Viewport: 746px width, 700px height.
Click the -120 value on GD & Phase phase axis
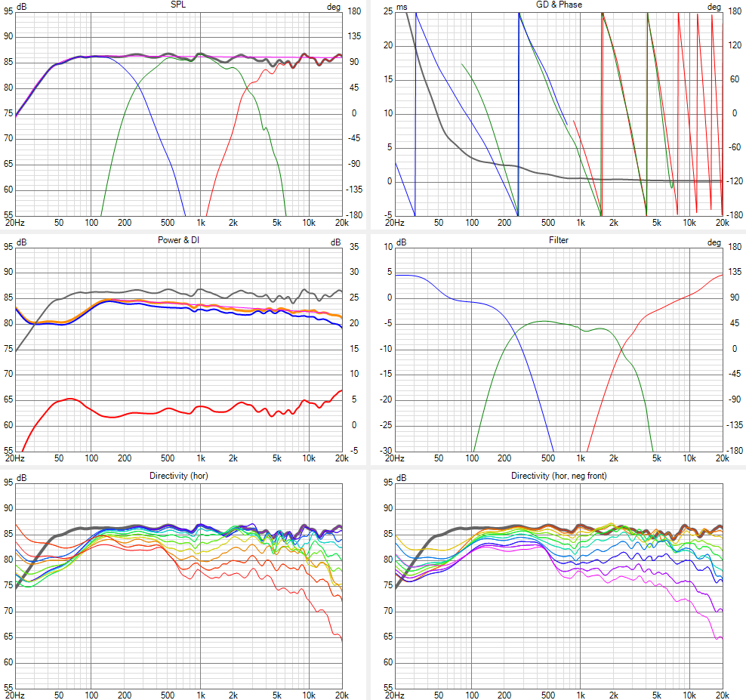point(735,181)
